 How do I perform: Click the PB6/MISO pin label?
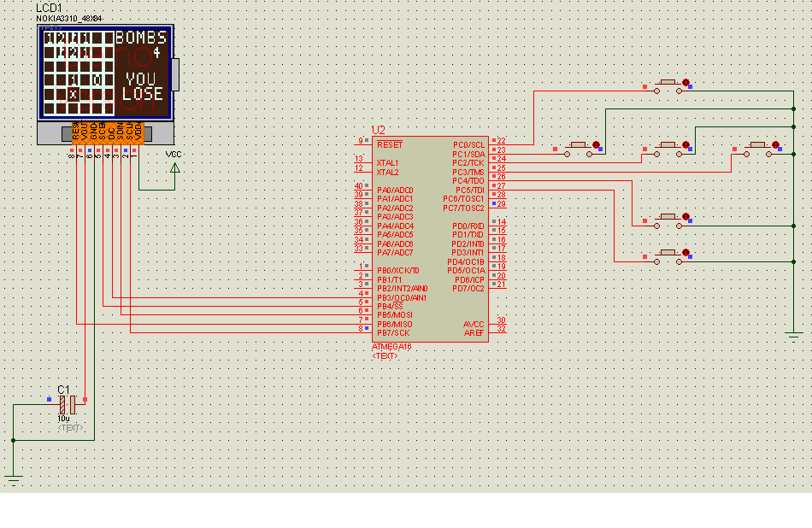coord(395,325)
